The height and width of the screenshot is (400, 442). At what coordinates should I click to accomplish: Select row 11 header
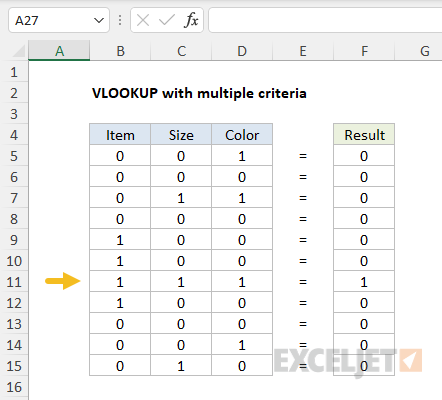pos(14,282)
